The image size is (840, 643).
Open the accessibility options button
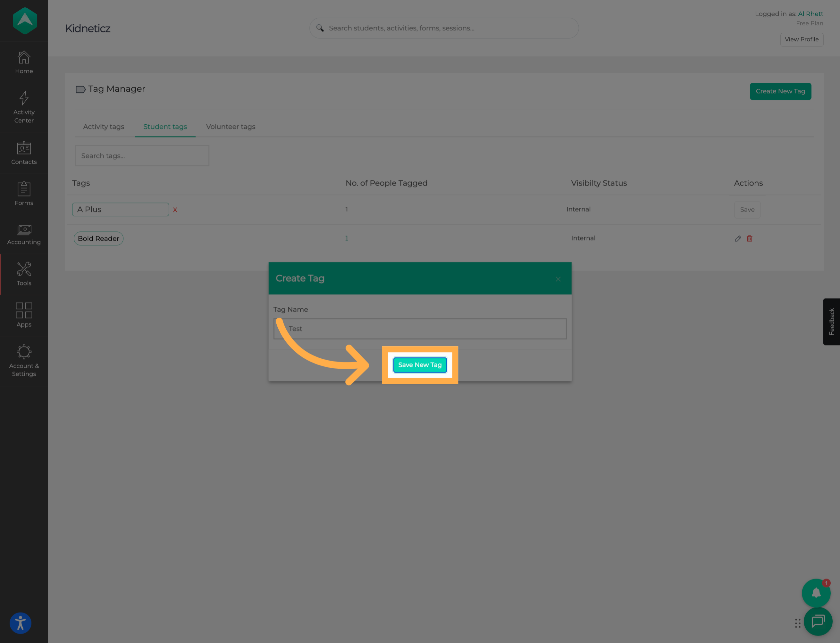pos(20,623)
